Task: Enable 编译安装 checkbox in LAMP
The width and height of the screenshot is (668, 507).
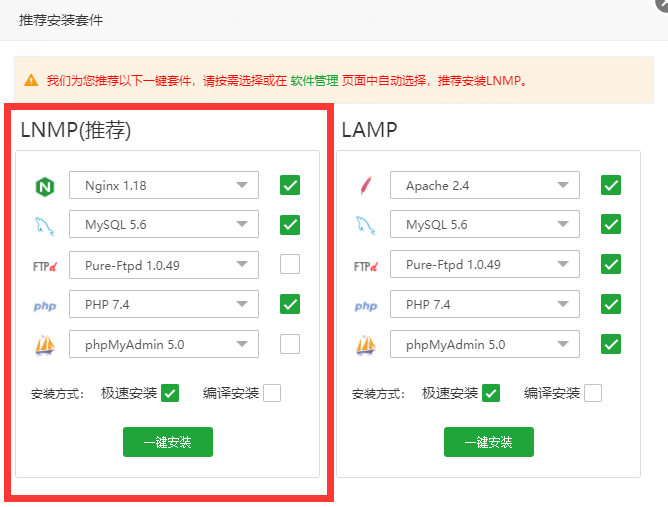Action: coord(593,393)
